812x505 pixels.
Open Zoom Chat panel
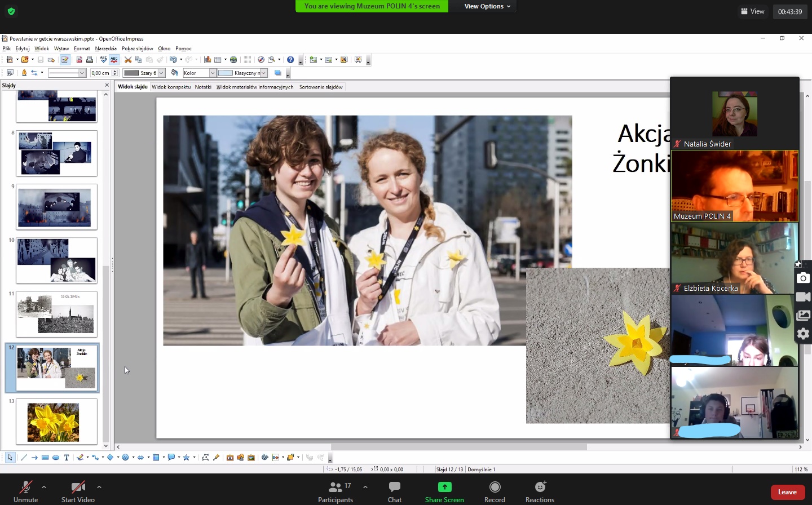(394, 491)
